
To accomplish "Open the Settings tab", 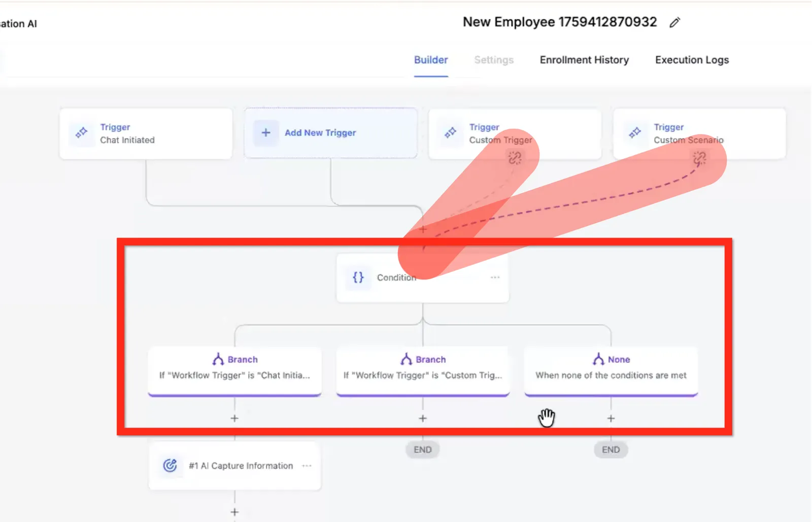I will tap(494, 60).
